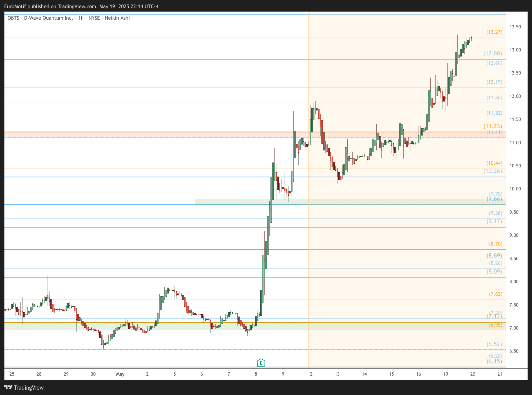The height and width of the screenshot is (395, 532).
Task: Click the (9.36) level label
Action: click(x=495, y=213)
